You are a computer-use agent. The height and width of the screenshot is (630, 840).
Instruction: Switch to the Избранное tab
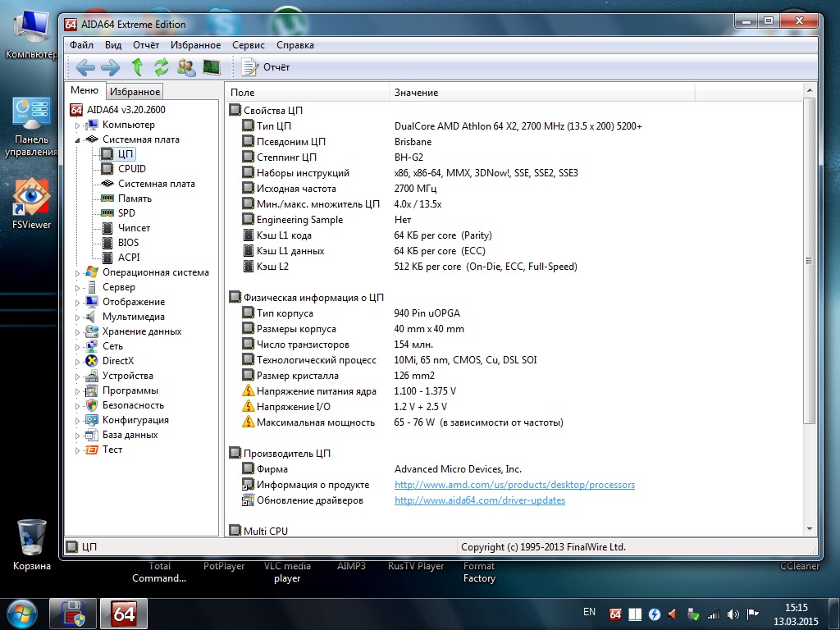(x=135, y=92)
